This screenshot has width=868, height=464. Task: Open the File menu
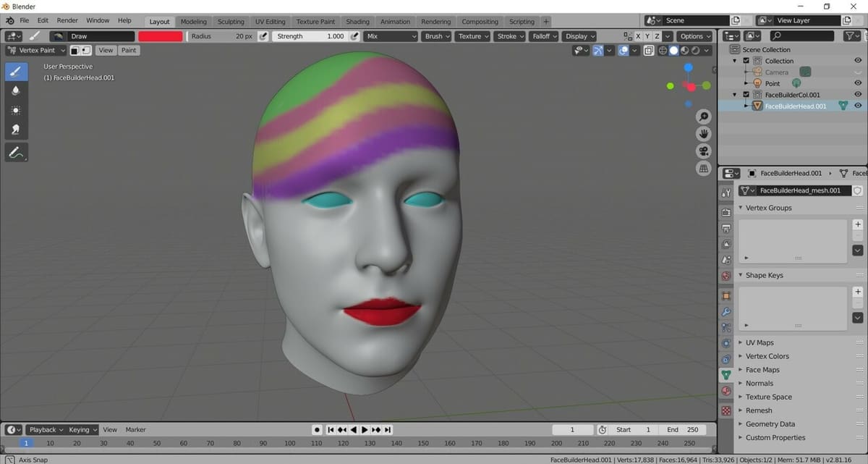point(24,20)
